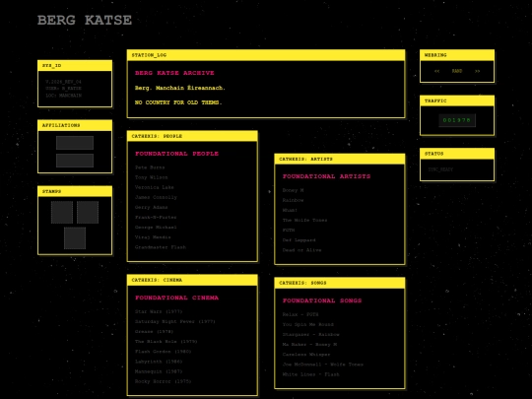Click the top-right stamp placeholder
532x399 pixels.
[x=88, y=213]
